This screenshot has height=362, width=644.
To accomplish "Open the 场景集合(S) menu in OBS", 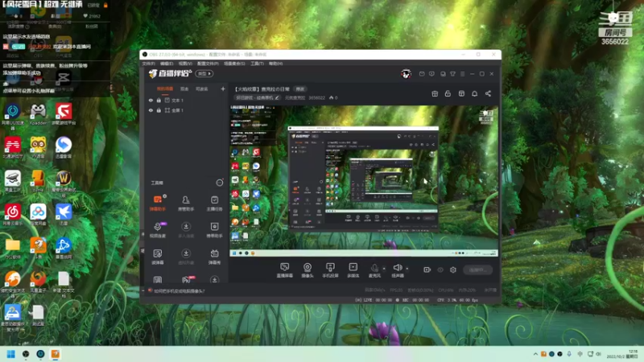I will (x=234, y=64).
